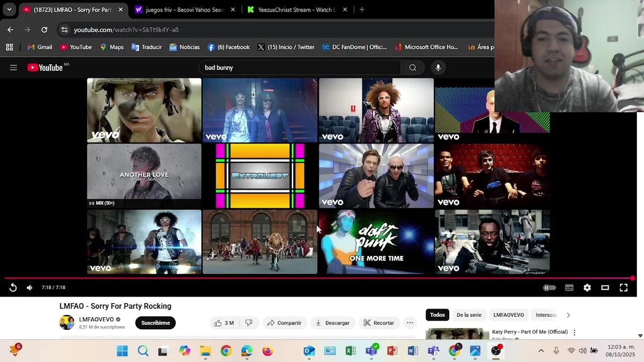This screenshot has width=644, height=362.
Task: Open Word from the taskbar
Action: tap(413, 351)
